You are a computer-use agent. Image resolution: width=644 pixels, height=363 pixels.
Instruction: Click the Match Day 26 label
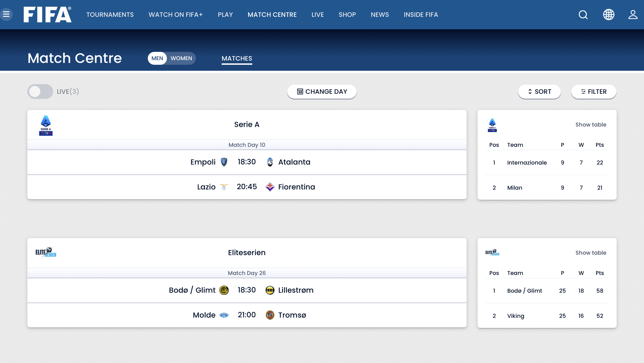point(247,273)
